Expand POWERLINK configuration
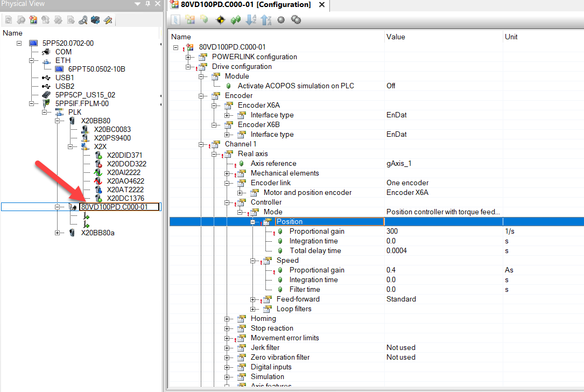 tap(188, 57)
